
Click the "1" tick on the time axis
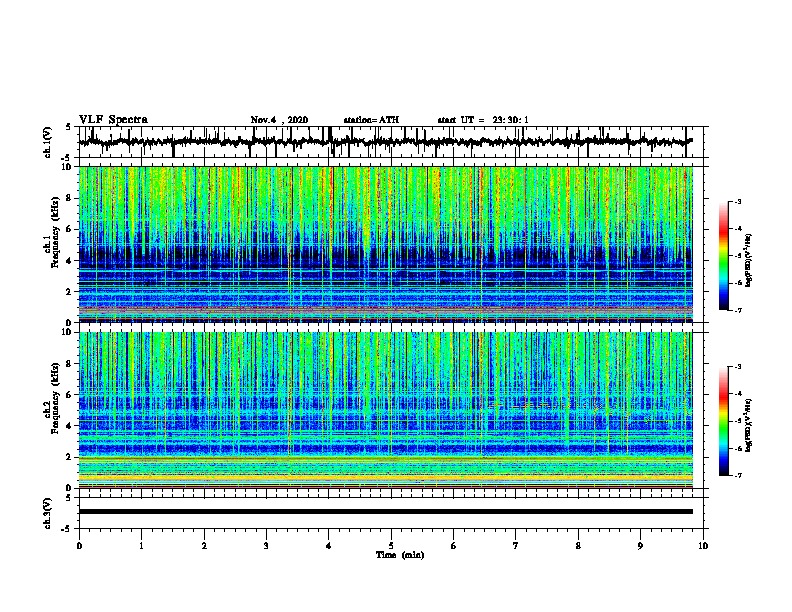click(x=141, y=546)
